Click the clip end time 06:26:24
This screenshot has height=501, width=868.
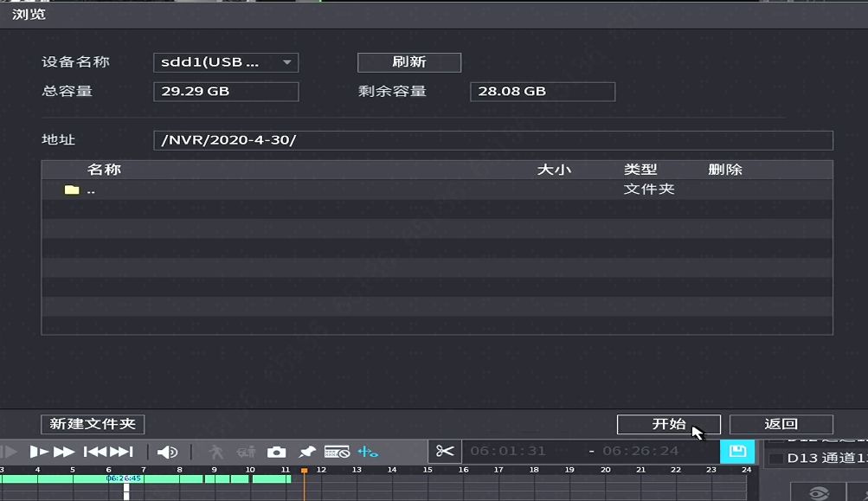(x=640, y=451)
